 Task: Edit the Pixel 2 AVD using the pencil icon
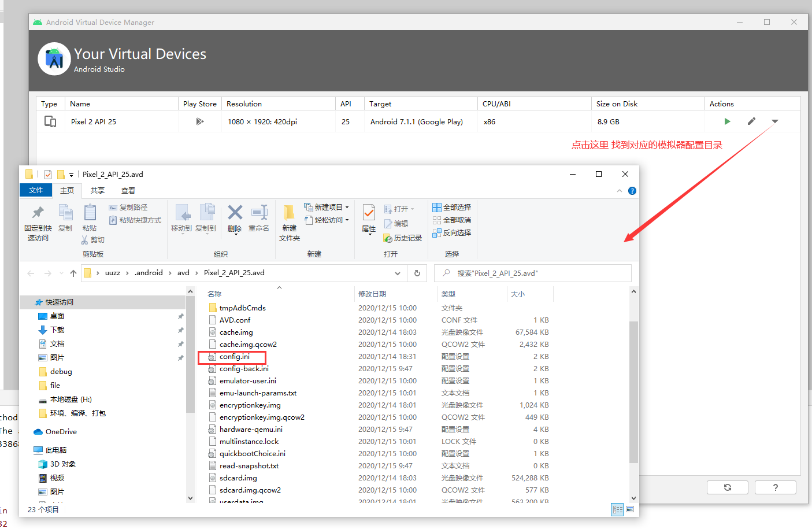point(751,121)
